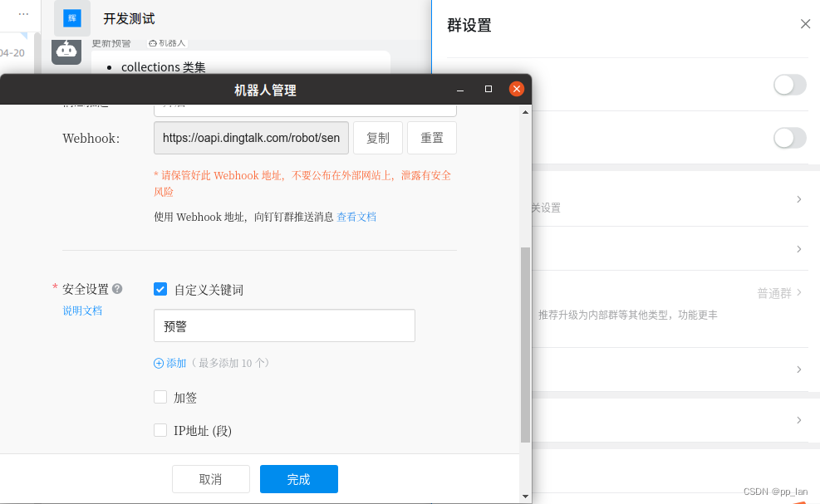Image resolution: width=820 pixels, height=504 pixels.
Task: Close the 机器人管理 dialog with red X
Action: click(517, 89)
